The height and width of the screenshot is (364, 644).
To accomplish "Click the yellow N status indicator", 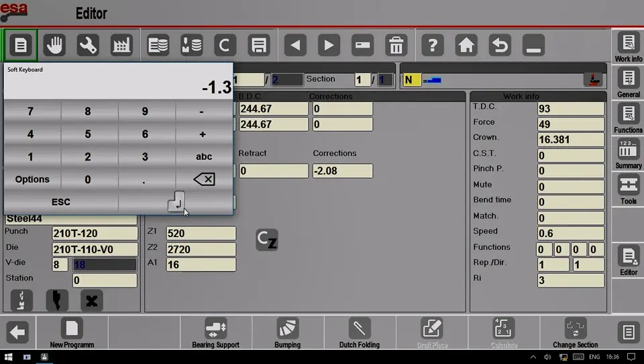I will coord(412,80).
